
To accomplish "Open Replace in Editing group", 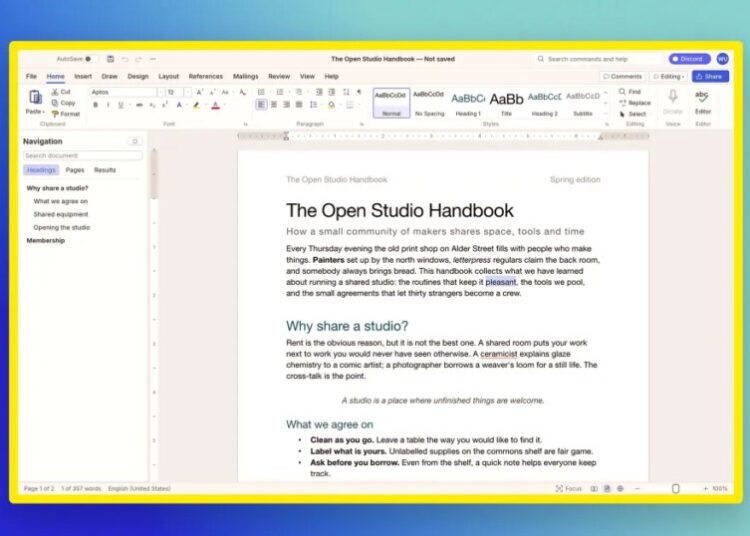I will pos(635,103).
